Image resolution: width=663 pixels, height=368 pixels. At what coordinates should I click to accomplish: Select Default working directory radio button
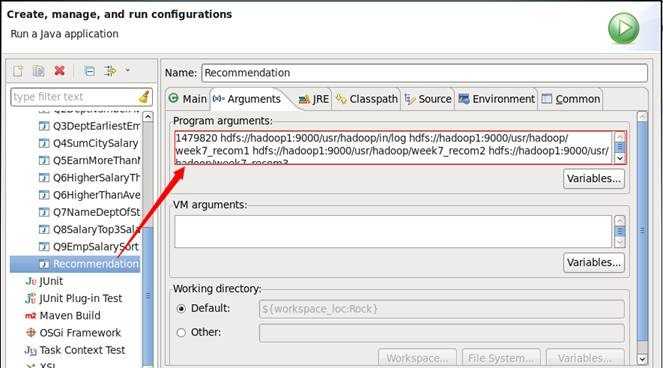(x=181, y=309)
